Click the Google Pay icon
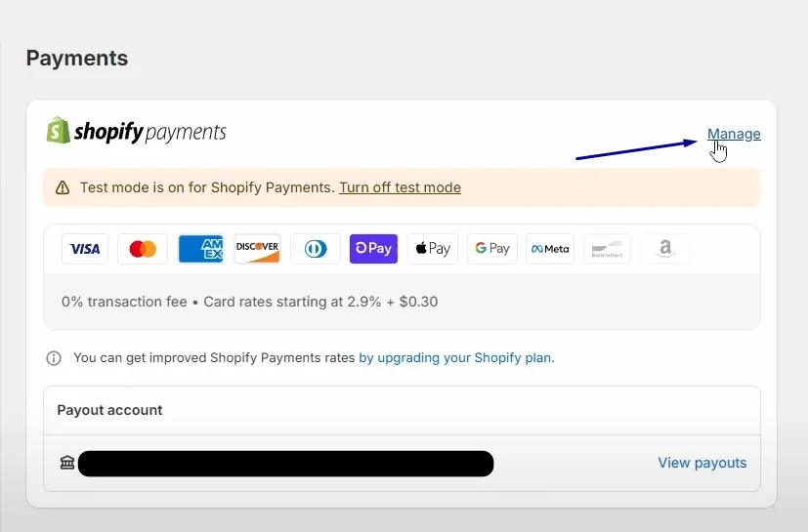Viewport: 808px width, 532px height. [x=492, y=249]
